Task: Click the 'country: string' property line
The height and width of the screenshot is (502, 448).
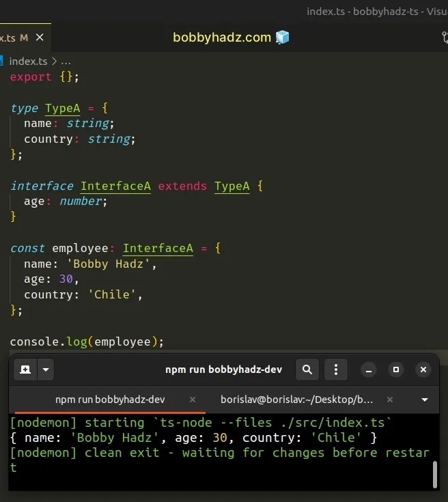Action: click(80, 139)
